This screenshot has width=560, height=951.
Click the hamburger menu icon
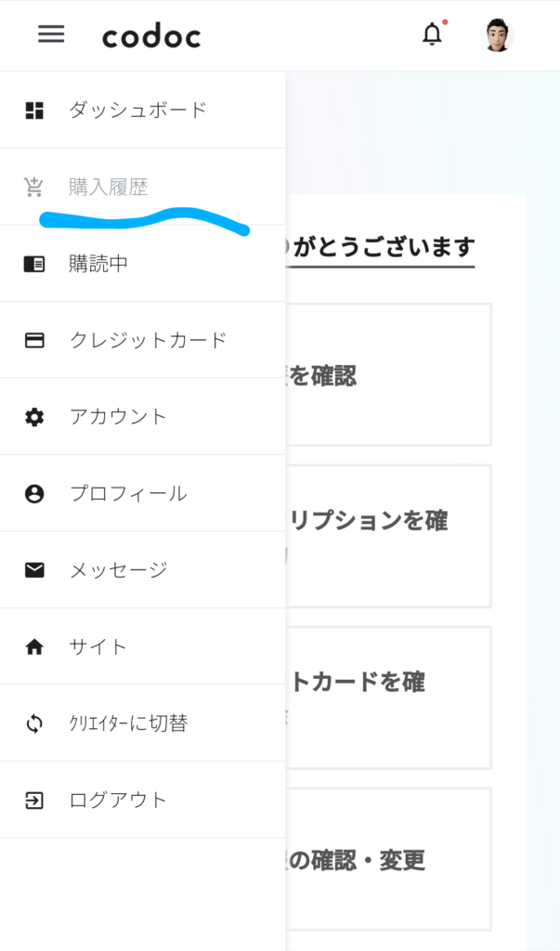(50, 35)
